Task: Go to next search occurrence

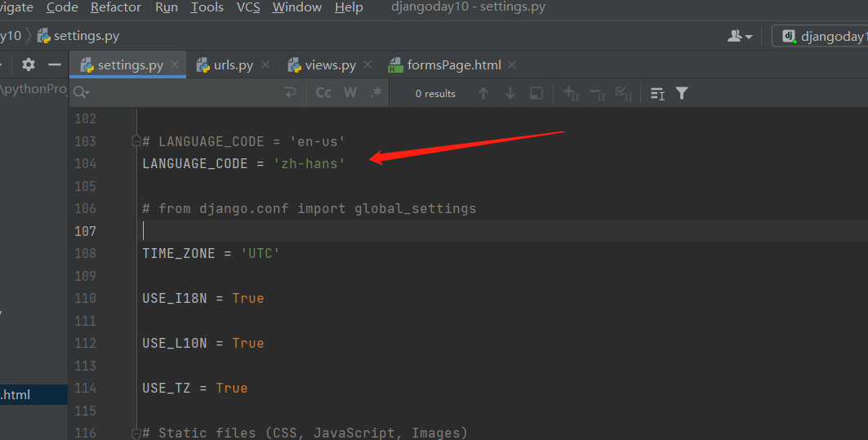Action: [x=510, y=93]
